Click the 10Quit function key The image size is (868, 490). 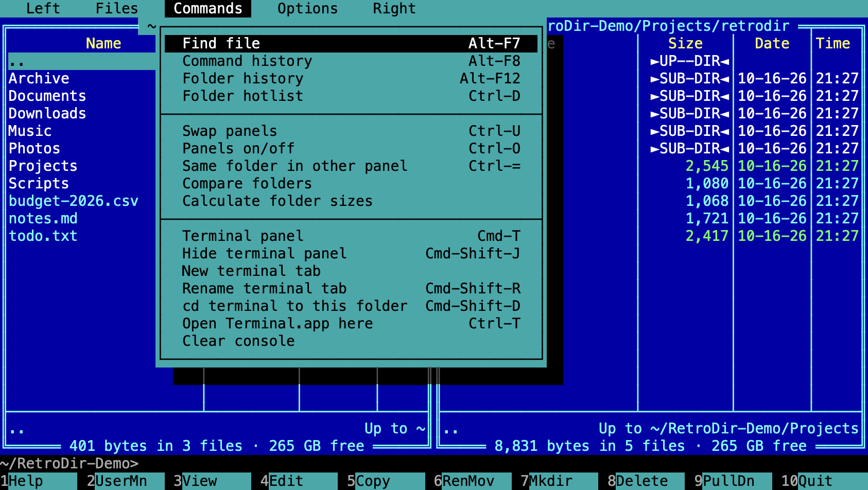824,481
